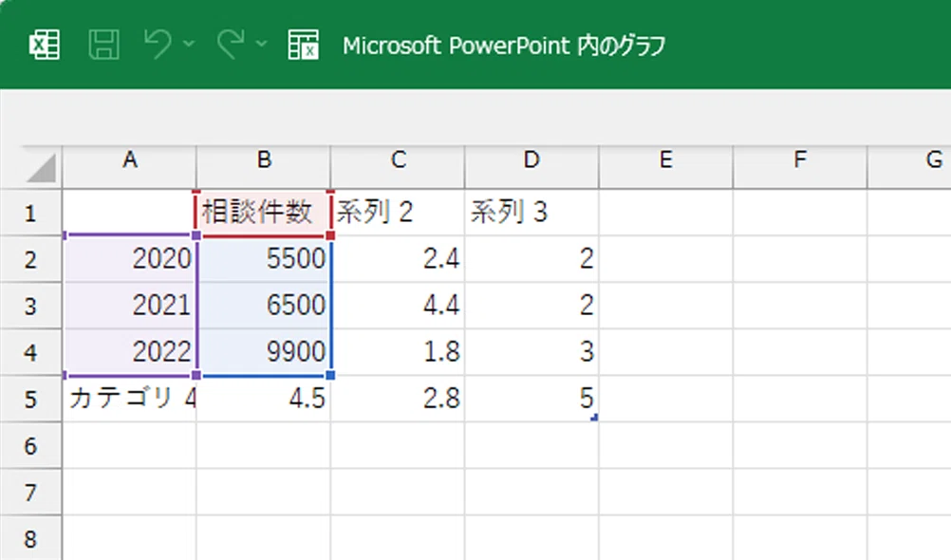Select column D header
951x560 pixels.
click(x=531, y=160)
